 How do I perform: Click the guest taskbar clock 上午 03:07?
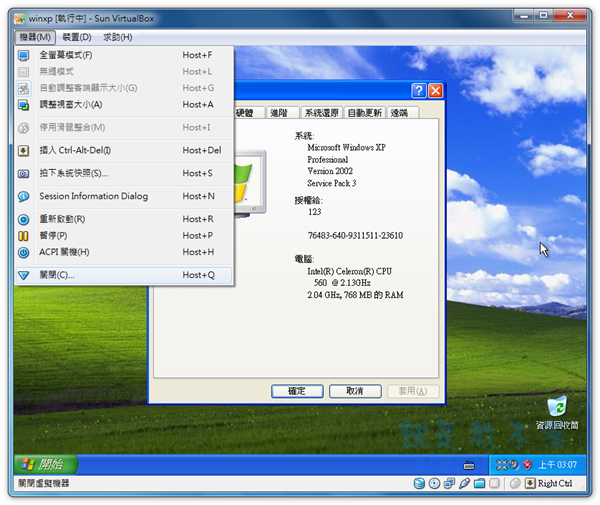click(x=558, y=465)
